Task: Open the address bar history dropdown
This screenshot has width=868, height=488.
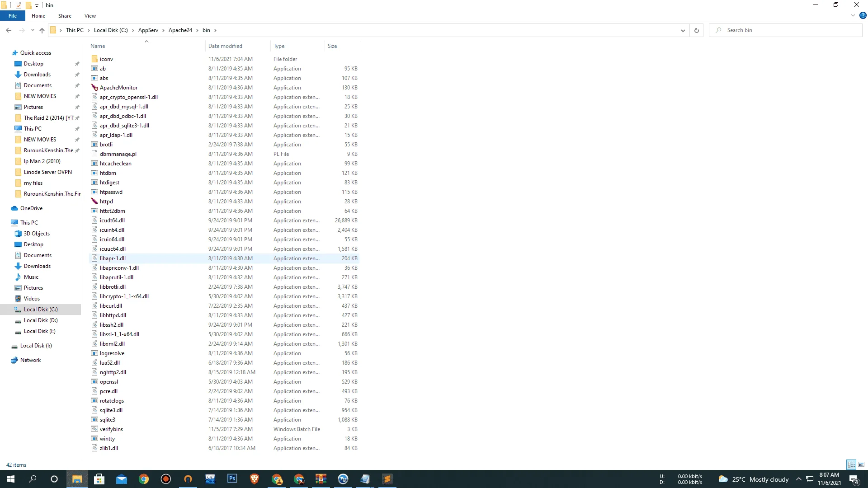Action: 683,30
